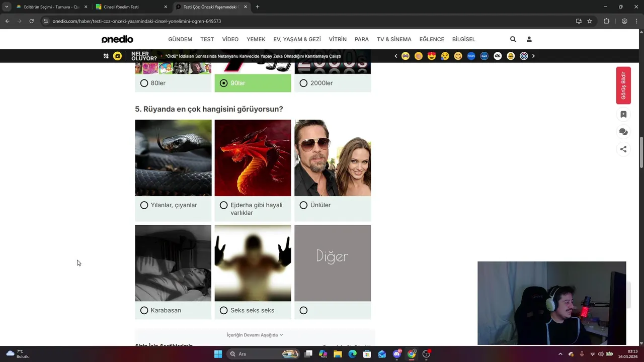Click the page vertical scrollbar thumb

click(641, 152)
